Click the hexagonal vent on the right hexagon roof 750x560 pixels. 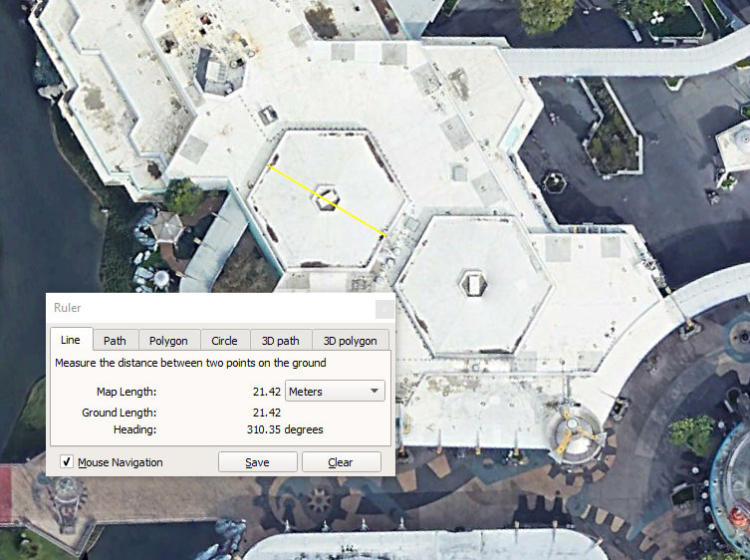point(472,283)
